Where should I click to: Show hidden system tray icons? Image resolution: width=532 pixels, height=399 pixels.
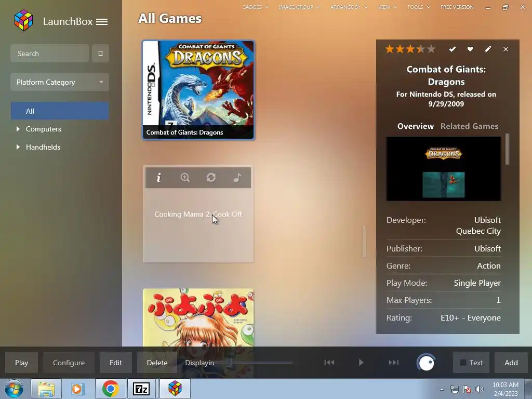[442, 389]
